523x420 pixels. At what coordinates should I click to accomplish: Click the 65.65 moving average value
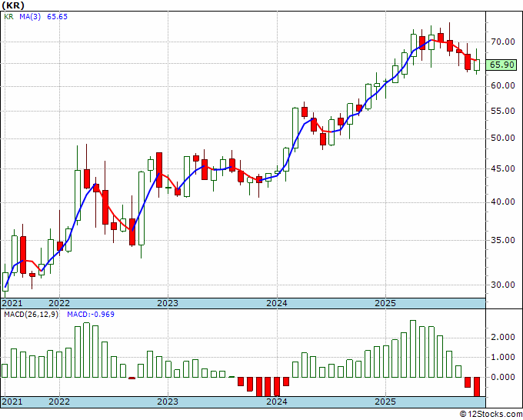(x=57, y=17)
